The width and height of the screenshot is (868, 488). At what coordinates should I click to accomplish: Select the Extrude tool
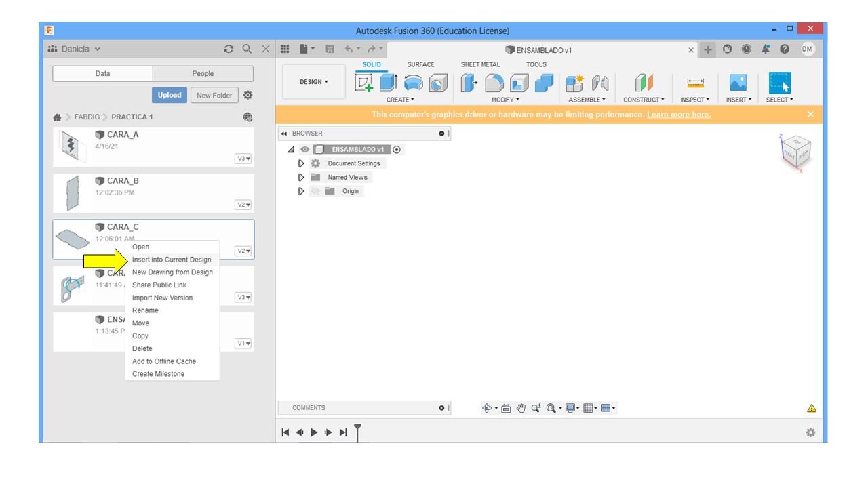click(388, 83)
